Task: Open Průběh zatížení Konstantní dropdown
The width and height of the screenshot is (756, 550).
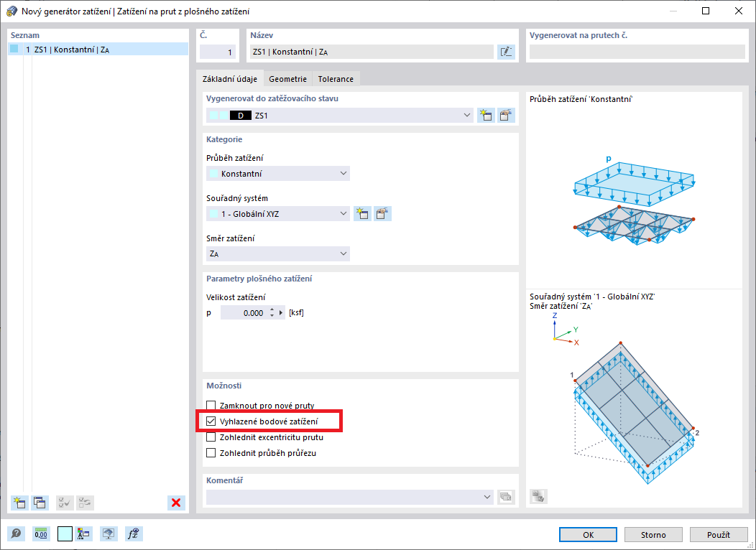Action: (x=277, y=173)
